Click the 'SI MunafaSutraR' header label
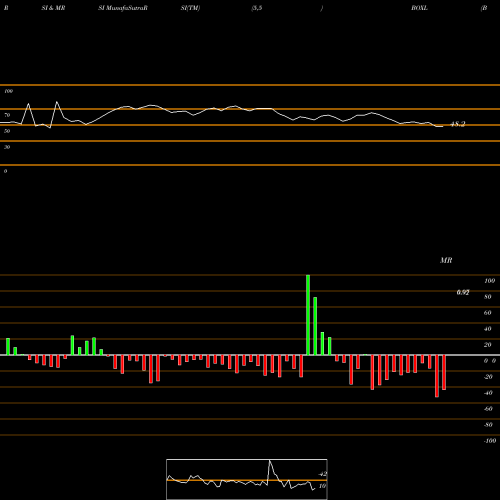Screen dimensions: 500x500 coord(123,8)
